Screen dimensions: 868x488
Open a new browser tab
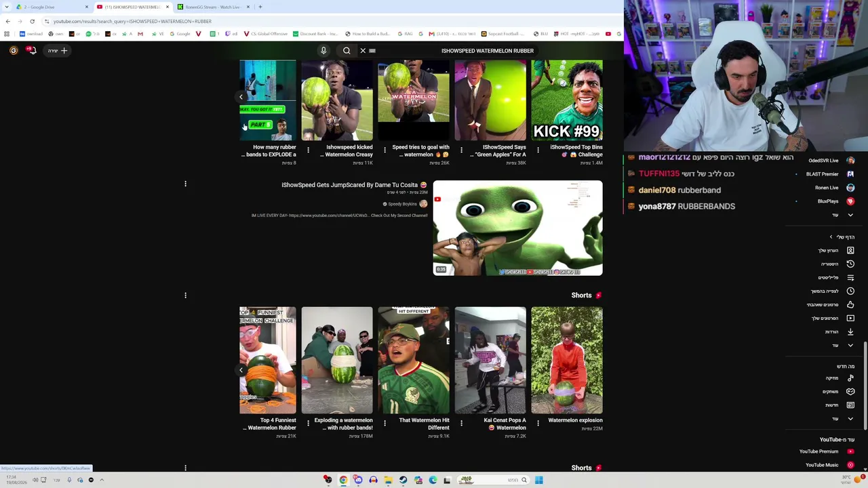pyautogui.click(x=260, y=7)
